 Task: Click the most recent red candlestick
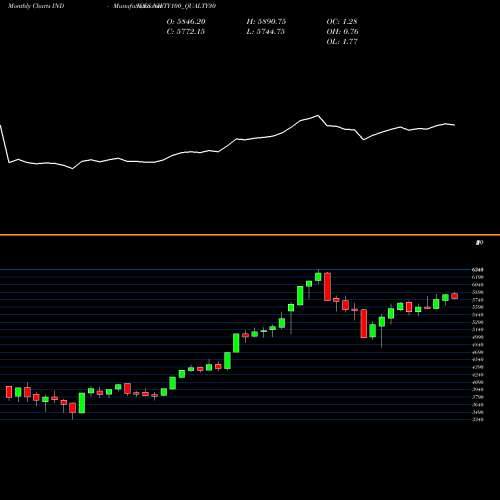(x=455, y=296)
